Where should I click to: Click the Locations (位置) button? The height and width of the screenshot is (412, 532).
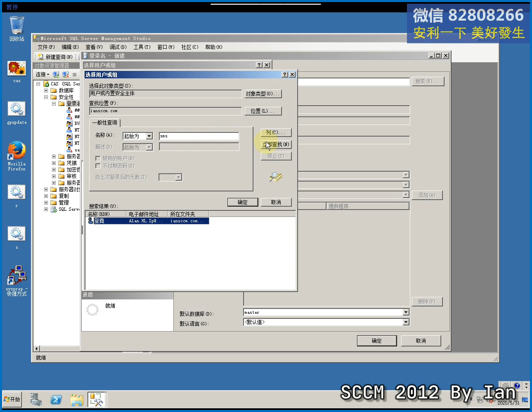pos(263,111)
